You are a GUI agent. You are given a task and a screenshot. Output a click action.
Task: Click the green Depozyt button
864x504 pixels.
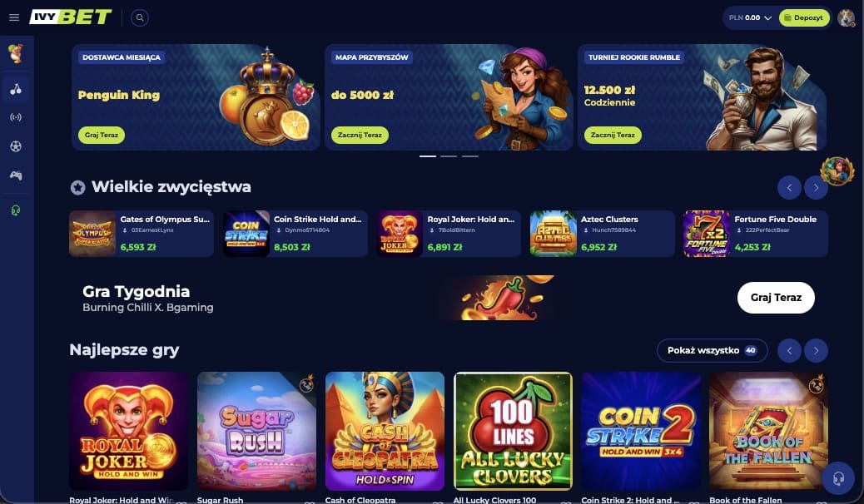point(804,17)
